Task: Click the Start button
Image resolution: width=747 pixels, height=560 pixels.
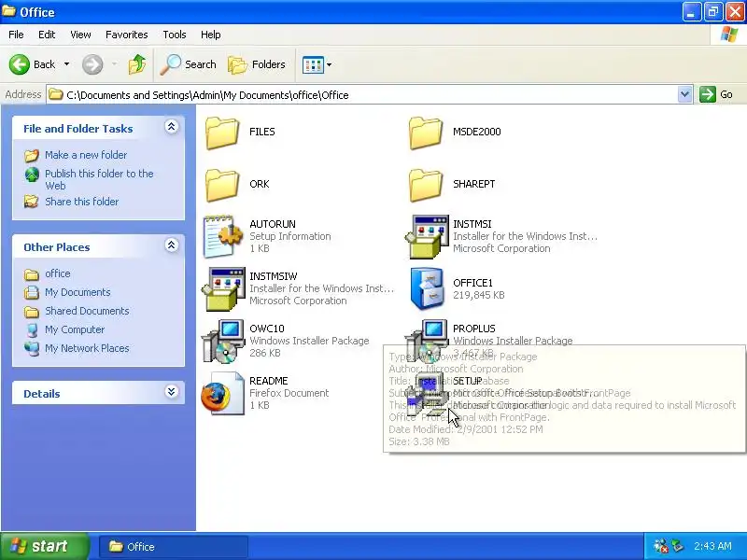Action: pyautogui.click(x=44, y=546)
